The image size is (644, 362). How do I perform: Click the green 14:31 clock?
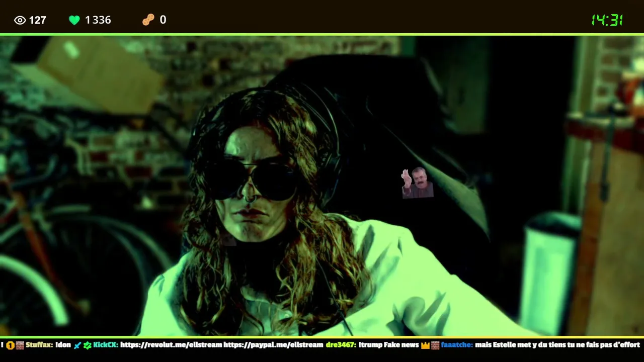point(607,20)
